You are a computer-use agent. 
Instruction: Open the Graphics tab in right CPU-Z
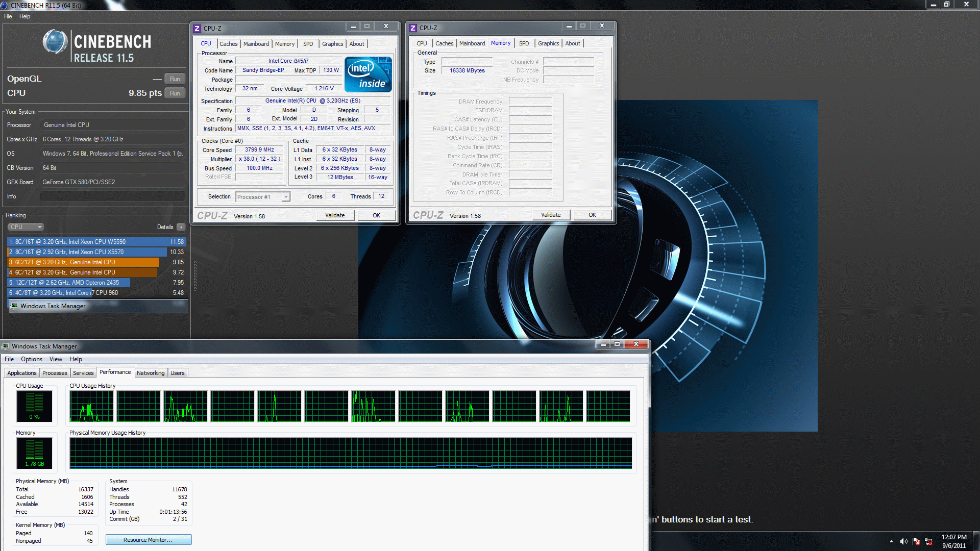[548, 43]
